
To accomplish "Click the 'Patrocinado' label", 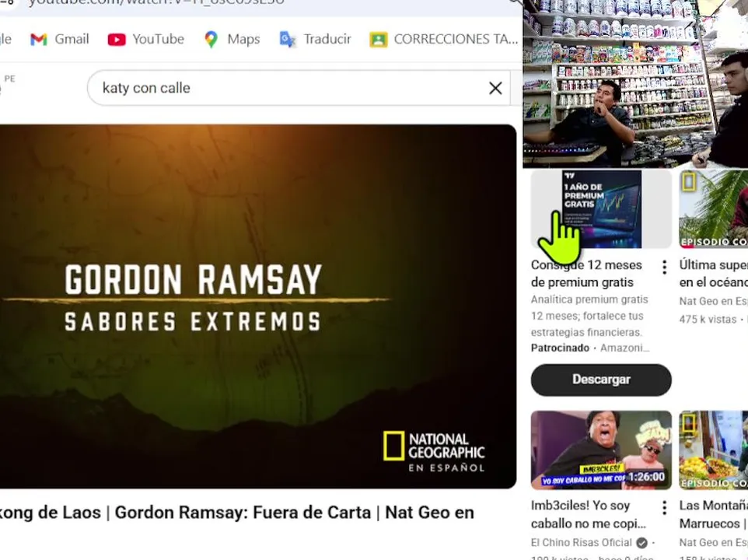I will coord(560,348).
